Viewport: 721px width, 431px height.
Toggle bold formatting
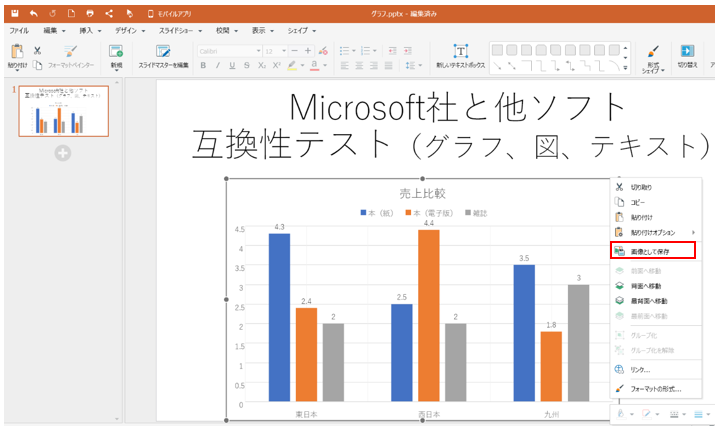203,66
